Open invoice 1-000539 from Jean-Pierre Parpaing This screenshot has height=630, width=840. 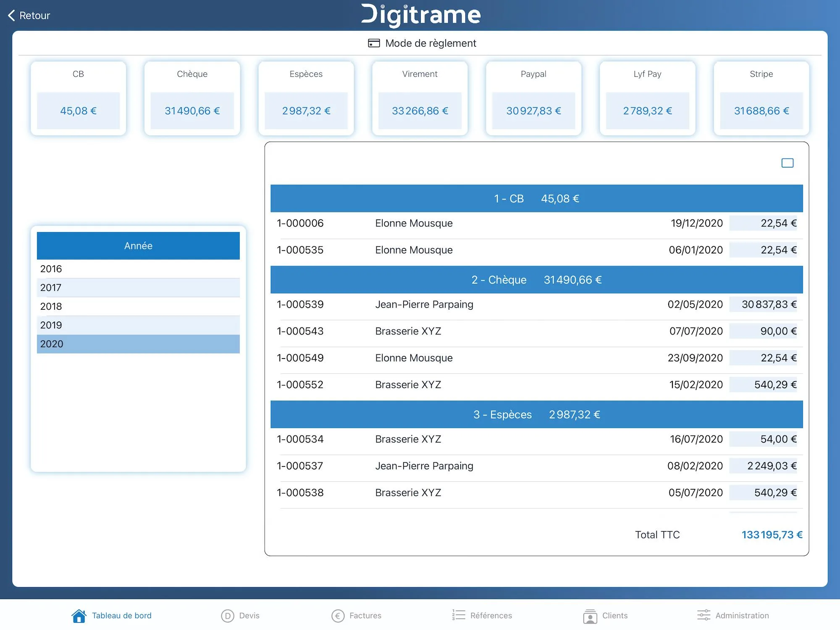click(536, 304)
